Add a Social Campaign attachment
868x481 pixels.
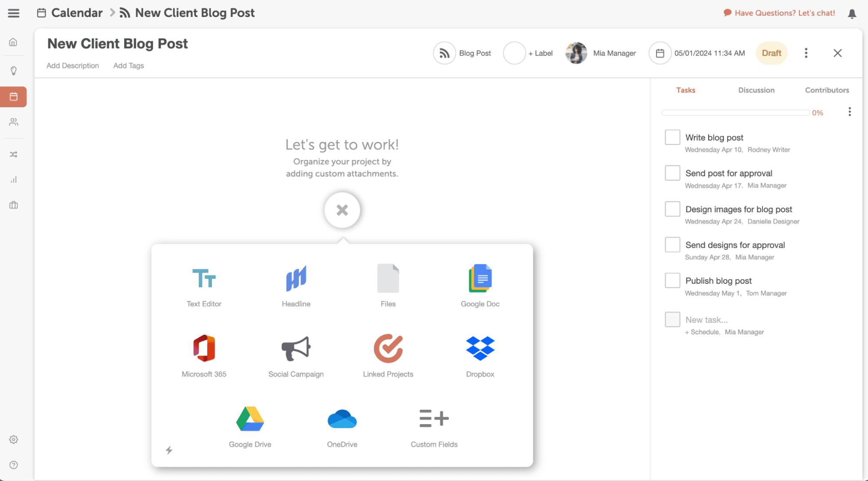click(x=296, y=355)
